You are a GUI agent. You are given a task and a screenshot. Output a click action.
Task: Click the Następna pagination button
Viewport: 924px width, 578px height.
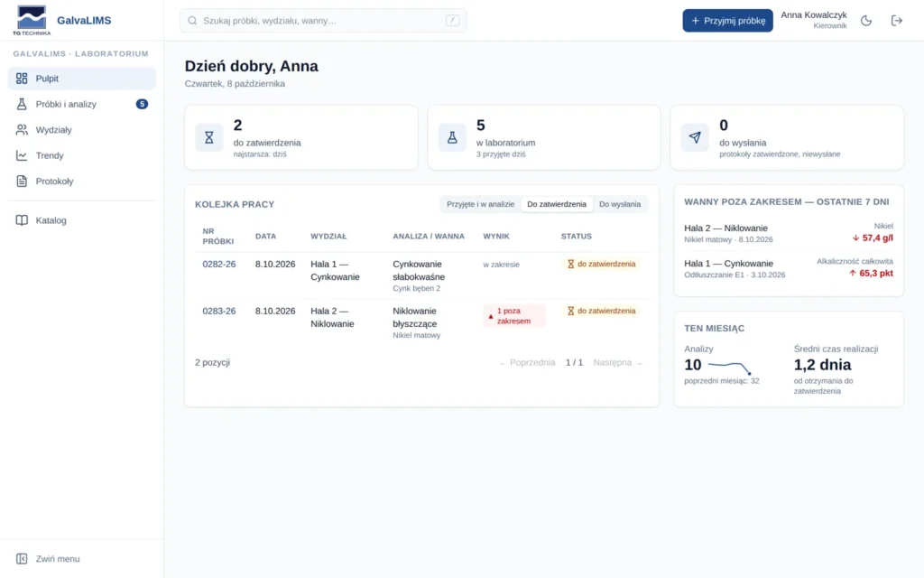point(618,363)
